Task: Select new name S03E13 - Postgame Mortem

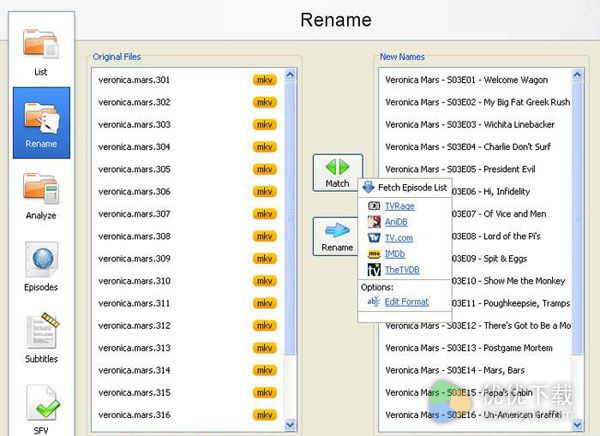Action: coord(475,348)
